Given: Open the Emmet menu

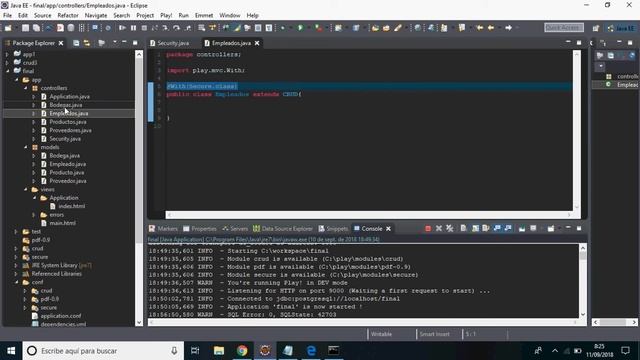Looking at the screenshot, I should tap(204, 16).
